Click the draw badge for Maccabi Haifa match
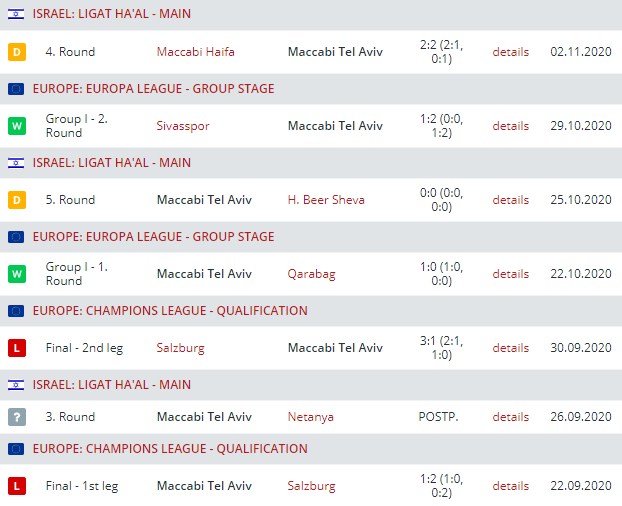 tap(16, 52)
